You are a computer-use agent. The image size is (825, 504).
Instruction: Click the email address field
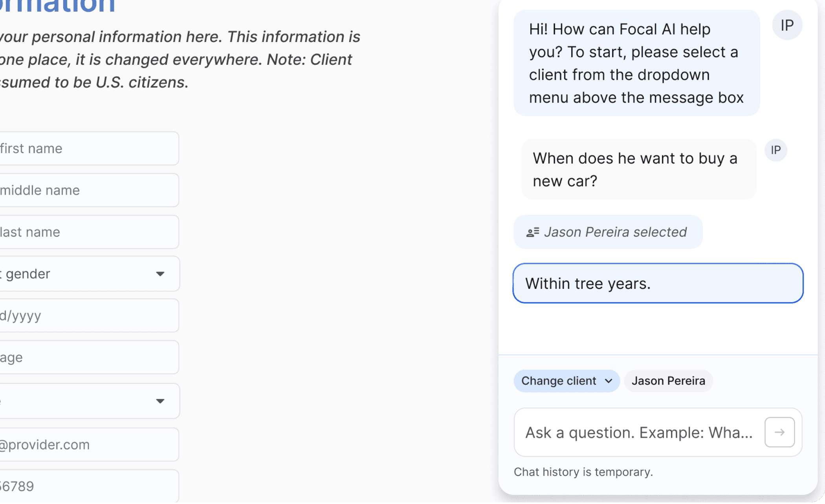coord(89,445)
